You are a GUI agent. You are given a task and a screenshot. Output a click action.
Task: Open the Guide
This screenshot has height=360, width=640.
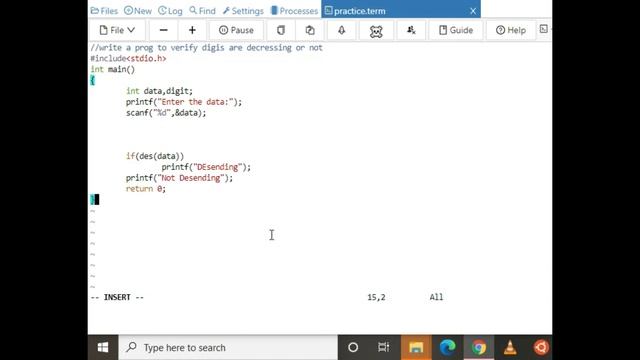coord(456,30)
